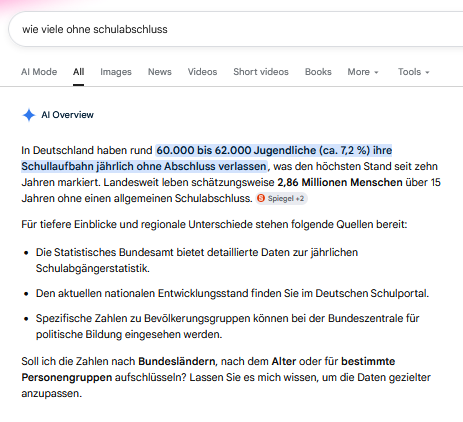
Task: Click the AI Overview heading label
Action: pos(67,115)
